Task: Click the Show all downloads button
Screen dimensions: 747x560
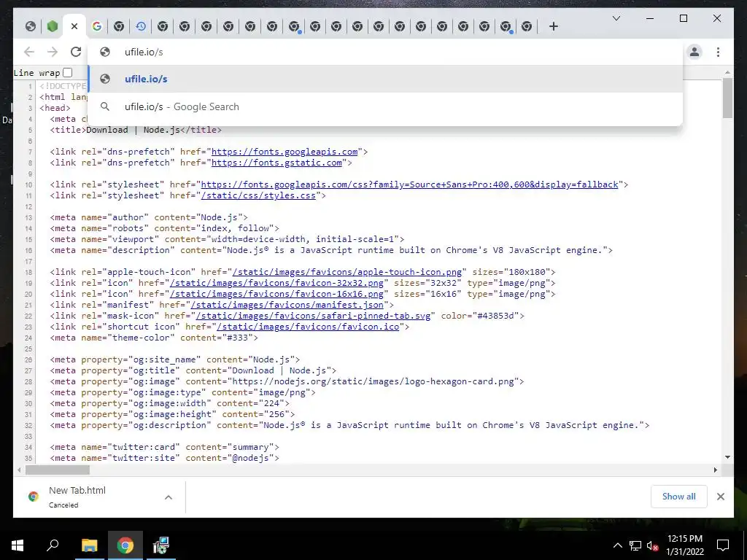Action: coord(679,497)
